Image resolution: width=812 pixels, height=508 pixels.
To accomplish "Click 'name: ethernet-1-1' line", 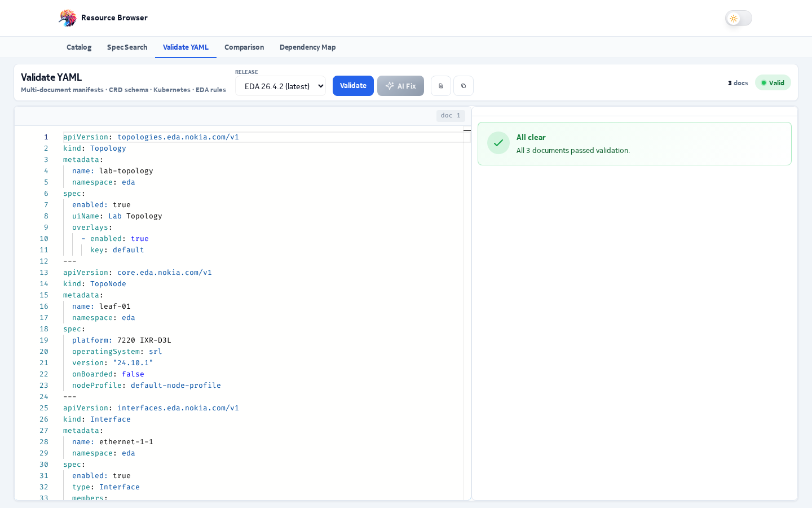I will (x=113, y=442).
